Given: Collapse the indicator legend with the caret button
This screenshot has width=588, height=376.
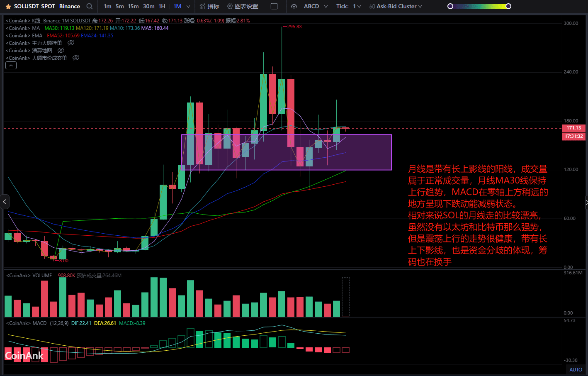Looking at the screenshot, I should coord(11,66).
